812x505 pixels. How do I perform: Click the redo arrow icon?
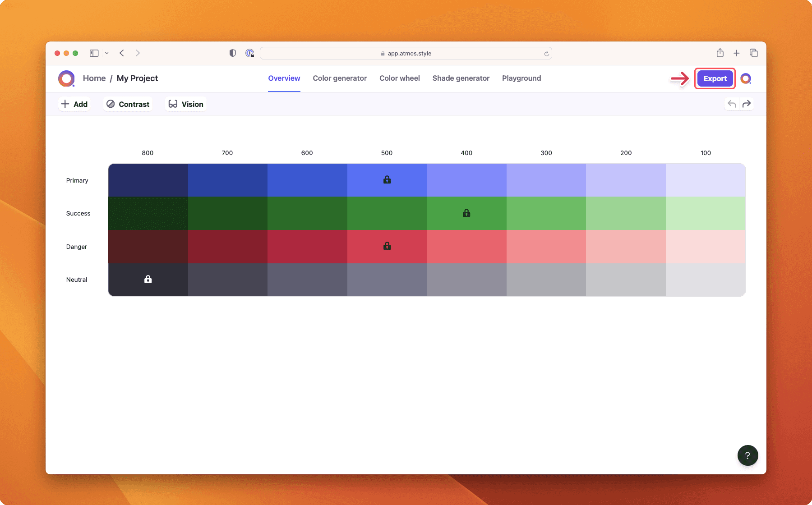point(747,104)
